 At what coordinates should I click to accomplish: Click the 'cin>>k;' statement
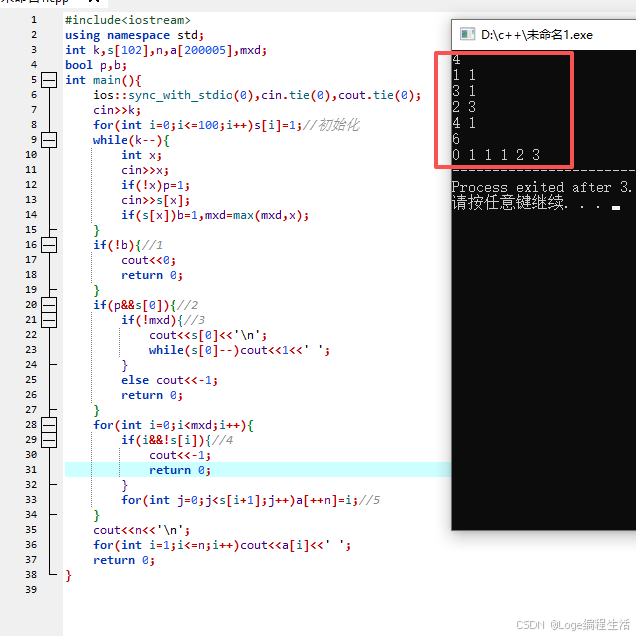117,110
